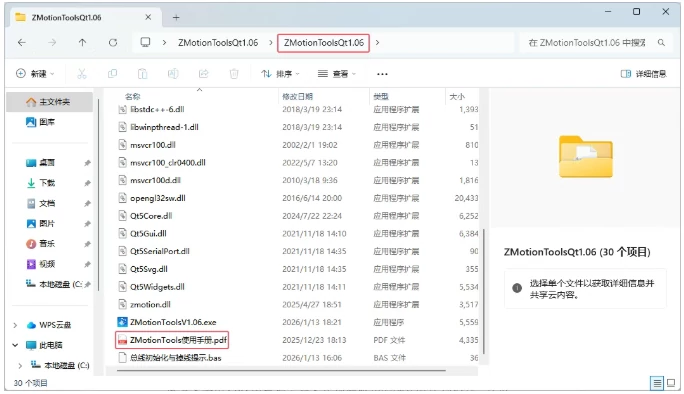Open the 排序 (Sort) dropdown

pyautogui.click(x=280, y=74)
